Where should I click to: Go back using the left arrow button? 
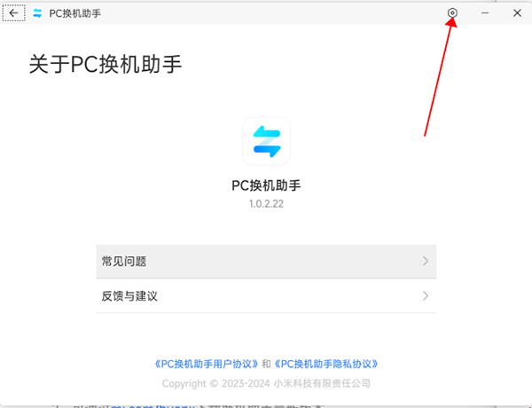13,13
